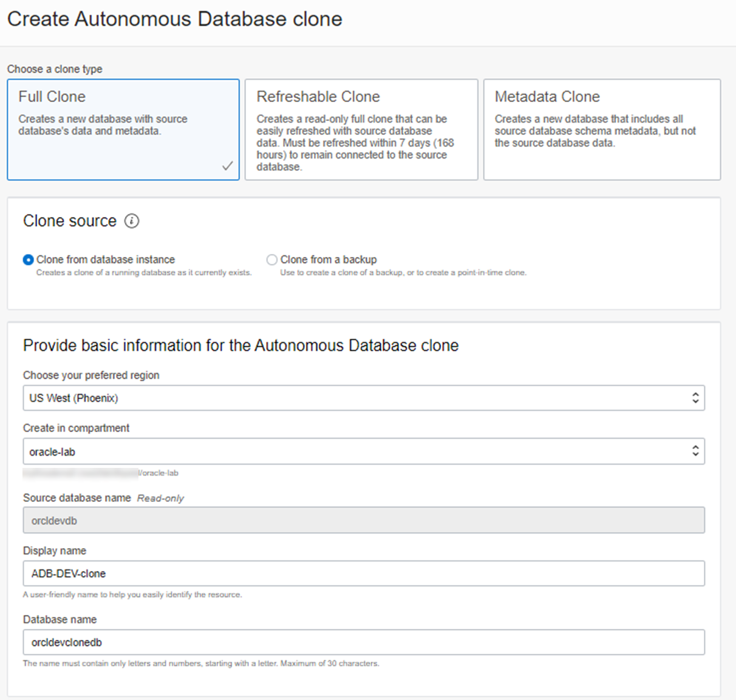736x700 pixels.
Task: Click the Database name input field
Action: 364,642
